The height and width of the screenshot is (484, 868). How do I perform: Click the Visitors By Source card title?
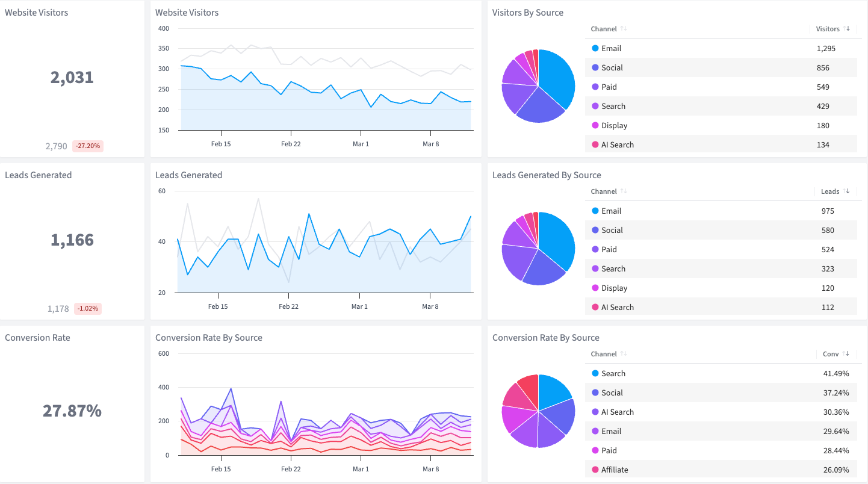(x=528, y=13)
